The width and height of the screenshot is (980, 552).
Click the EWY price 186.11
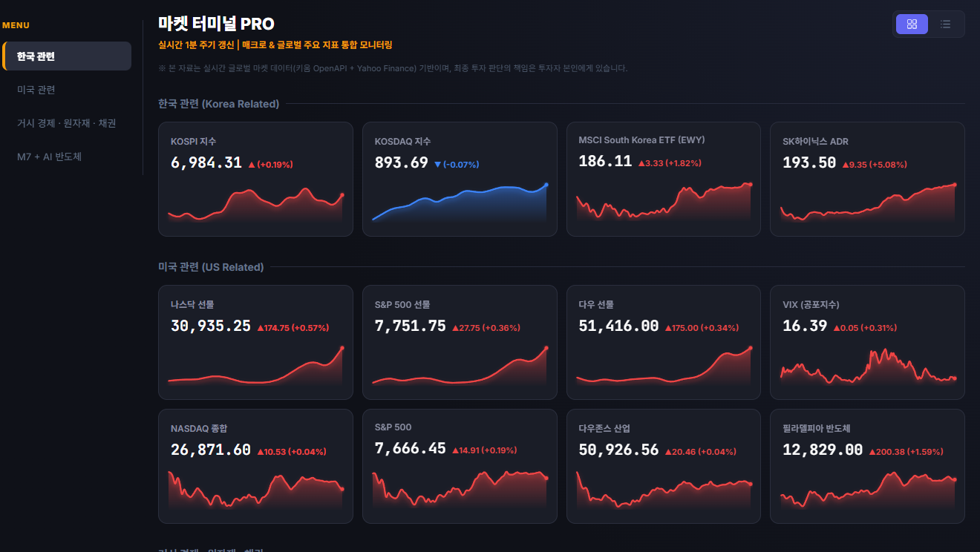[605, 161]
